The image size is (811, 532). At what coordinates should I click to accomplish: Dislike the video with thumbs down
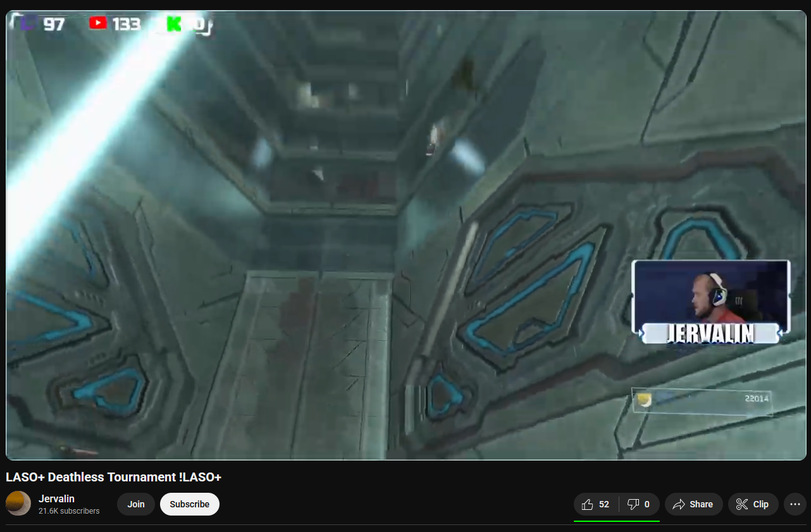tap(639, 504)
